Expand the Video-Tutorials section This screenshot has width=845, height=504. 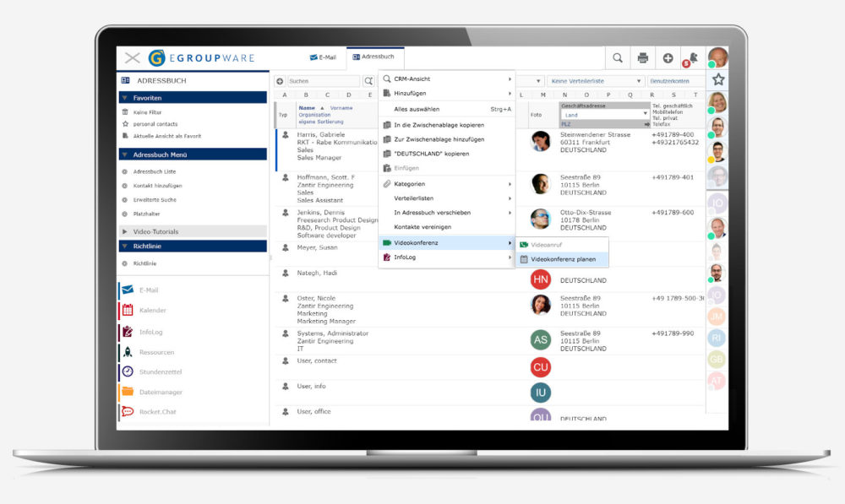(125, 231)
